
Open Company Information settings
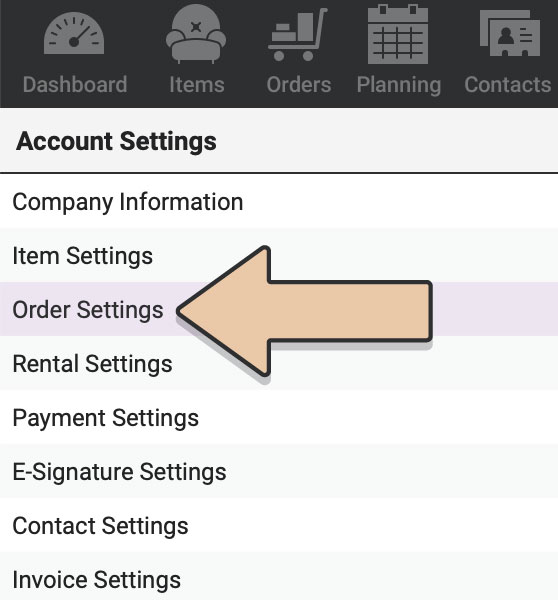click(279, 202)
